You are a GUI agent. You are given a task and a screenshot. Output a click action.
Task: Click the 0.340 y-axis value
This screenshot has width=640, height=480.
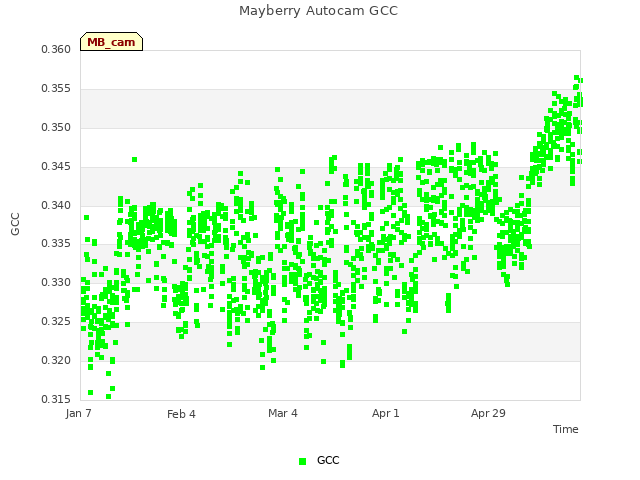point(56,205)
